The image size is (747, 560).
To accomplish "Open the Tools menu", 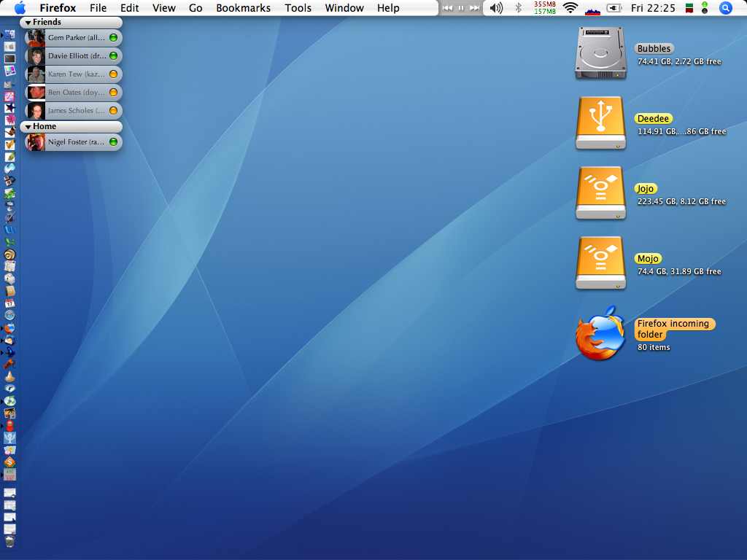I will [298, 8].
